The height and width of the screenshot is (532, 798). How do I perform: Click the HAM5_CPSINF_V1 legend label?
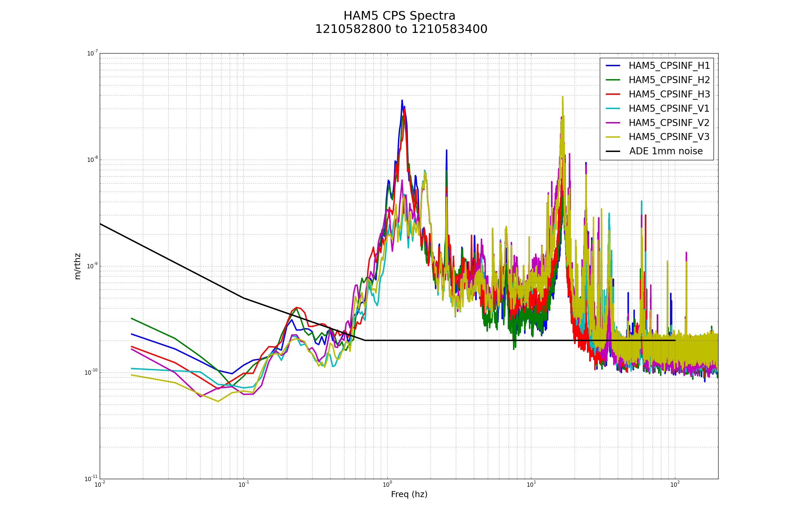click(669, 109)
